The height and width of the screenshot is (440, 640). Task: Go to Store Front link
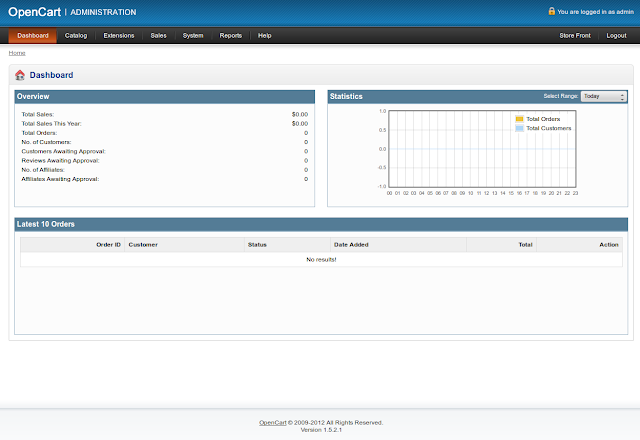pyautogui.click(x=575, y=36)
